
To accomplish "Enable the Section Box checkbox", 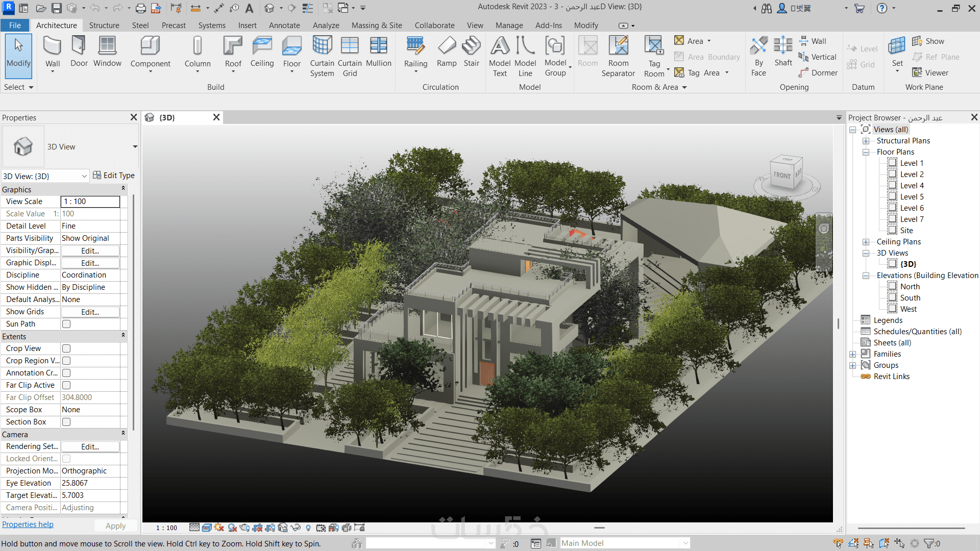I will (x=66, y=422).
